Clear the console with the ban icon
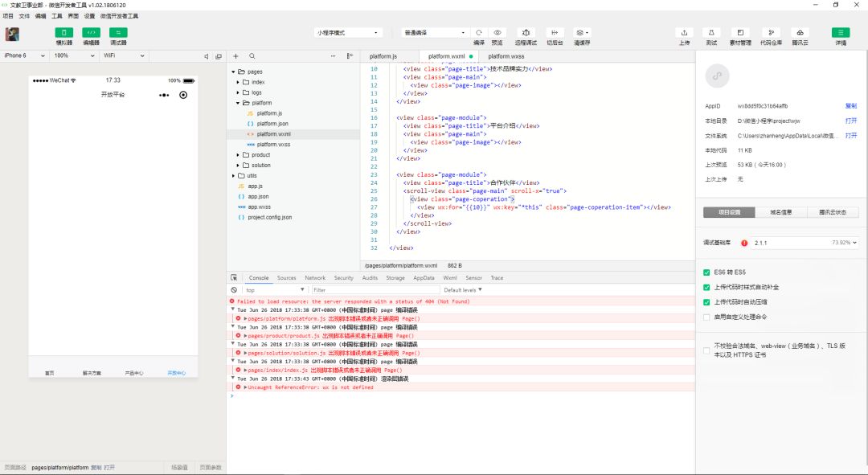Image resolution: width=868 pixels, height=475 pixels. tap(234, 289)
